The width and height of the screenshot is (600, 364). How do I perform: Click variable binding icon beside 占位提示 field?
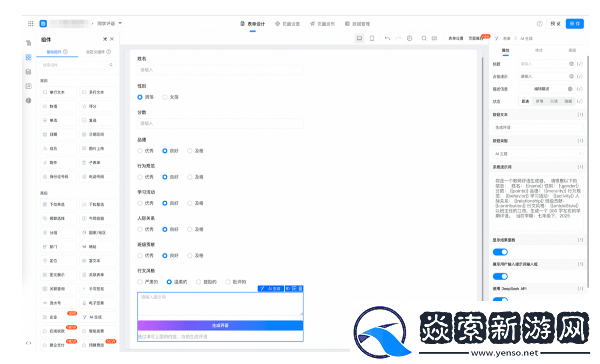[580, 76]
